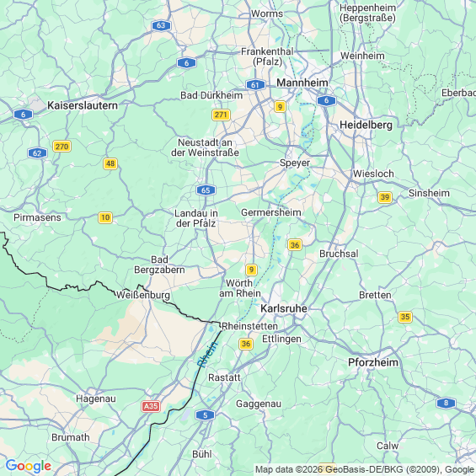The image size is (476, 476).
Task: Select the Kaiserslautern city label
Action: pyautogui.click(x=83, y=105)
